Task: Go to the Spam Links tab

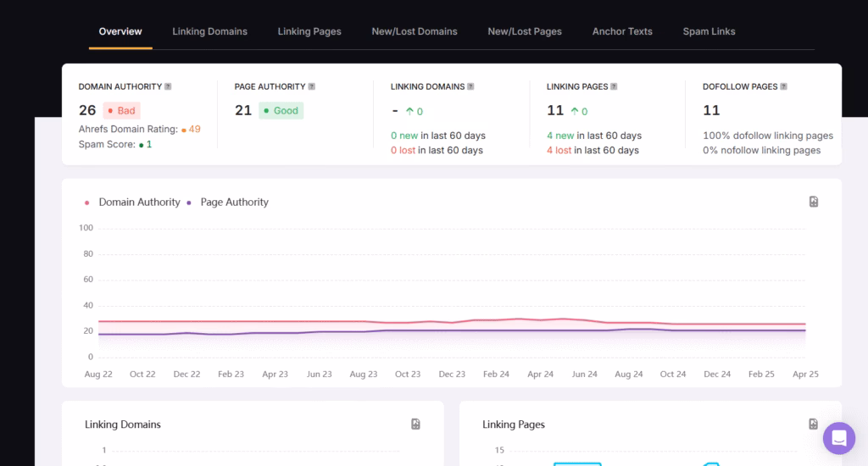Action: pyautogui.click(x=709, y=31)
